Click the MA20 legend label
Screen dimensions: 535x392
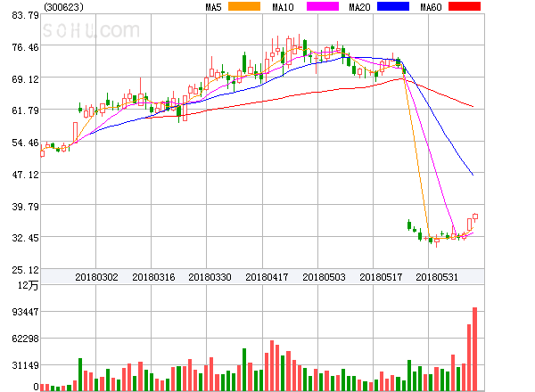pyautogui.click(x=359, y=7)
